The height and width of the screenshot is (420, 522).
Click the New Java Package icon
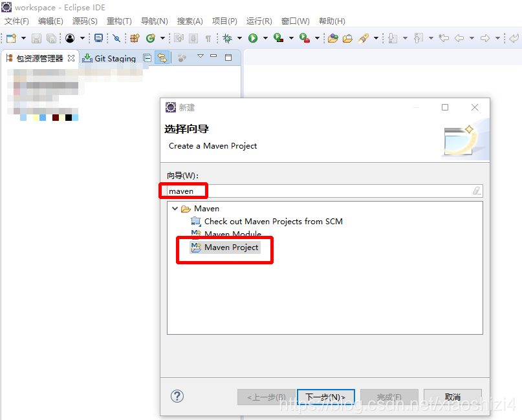point(135,38)
